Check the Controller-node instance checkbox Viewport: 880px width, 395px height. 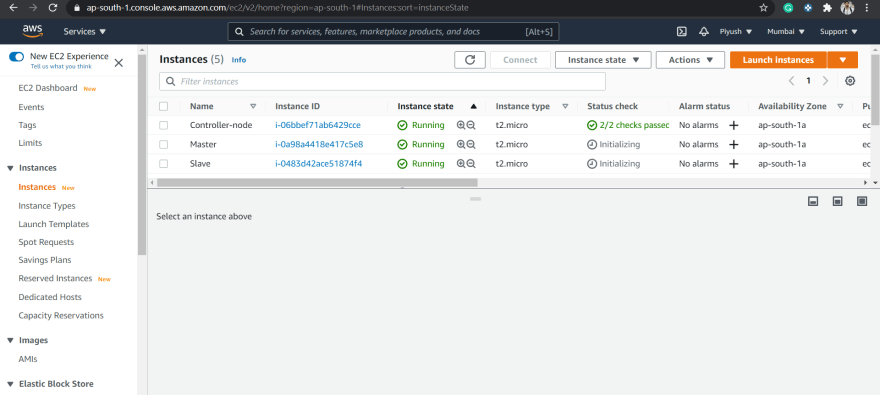coord(163,126)
